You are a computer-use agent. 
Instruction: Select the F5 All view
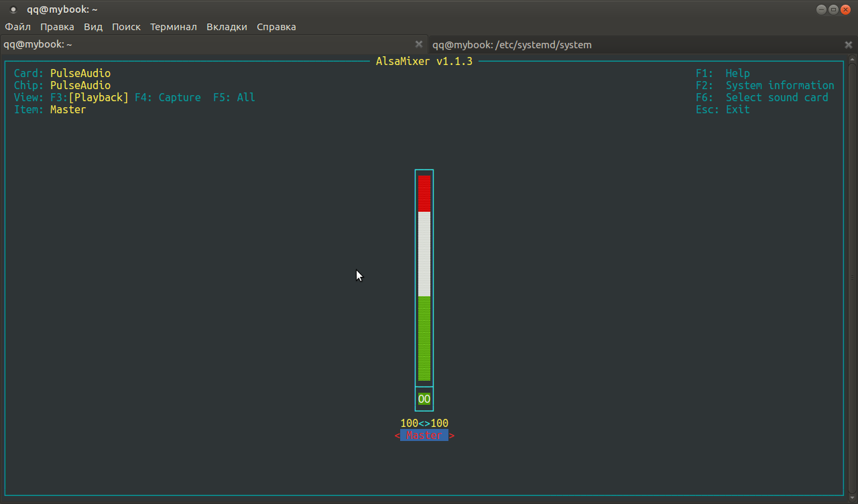[x=234, y=98]
